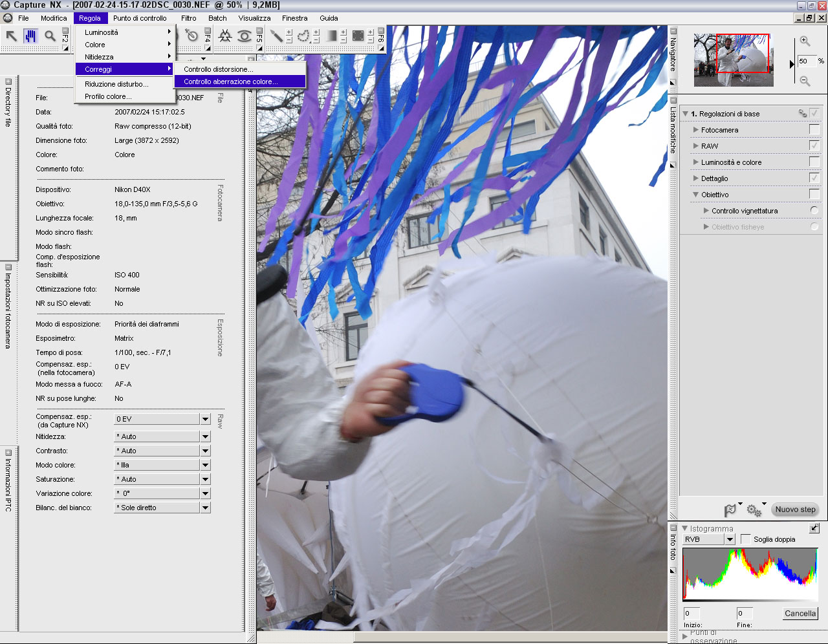The image size is (828, 644).
Task: Expand the RAW section
Action: (x=696, y=146)
